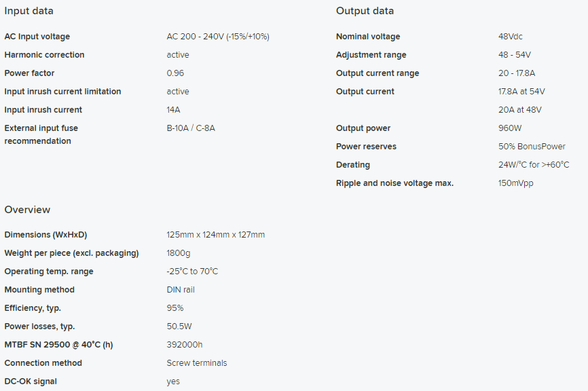Click the Adjustment range 48 - 54V value

[x=515, y=55]
